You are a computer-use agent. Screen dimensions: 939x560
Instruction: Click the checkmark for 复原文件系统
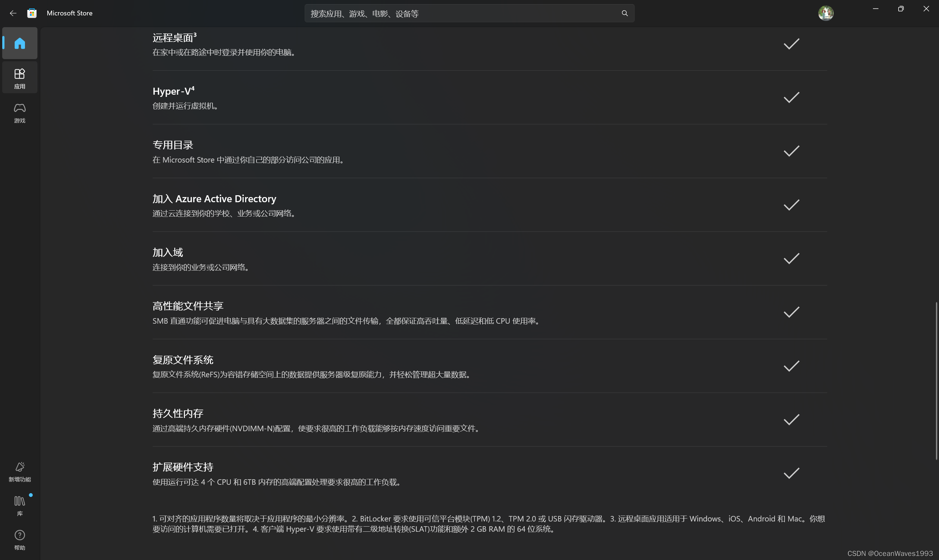(x=791, y=366)
